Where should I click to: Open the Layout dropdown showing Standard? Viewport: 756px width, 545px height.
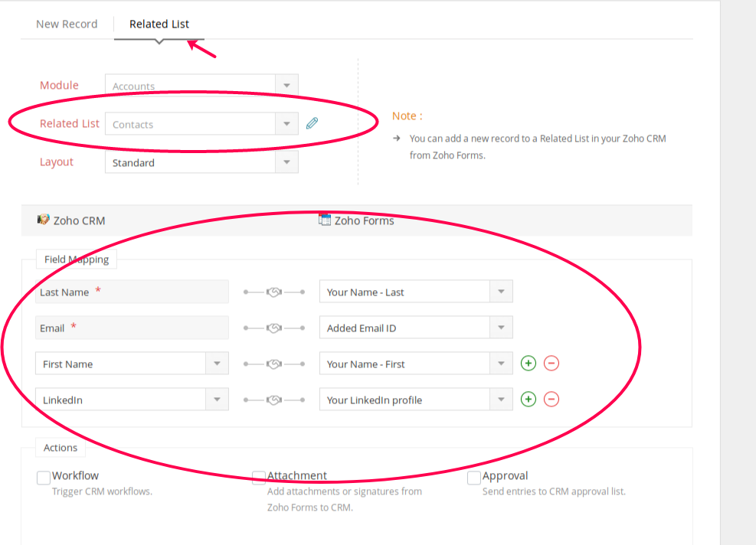click(x=201, y=162)
